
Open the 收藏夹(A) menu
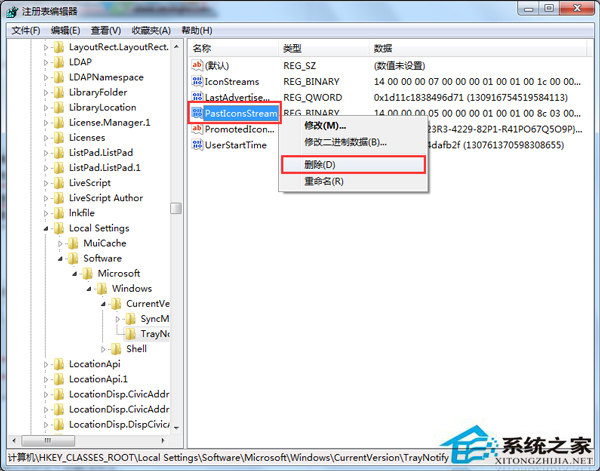151,30
